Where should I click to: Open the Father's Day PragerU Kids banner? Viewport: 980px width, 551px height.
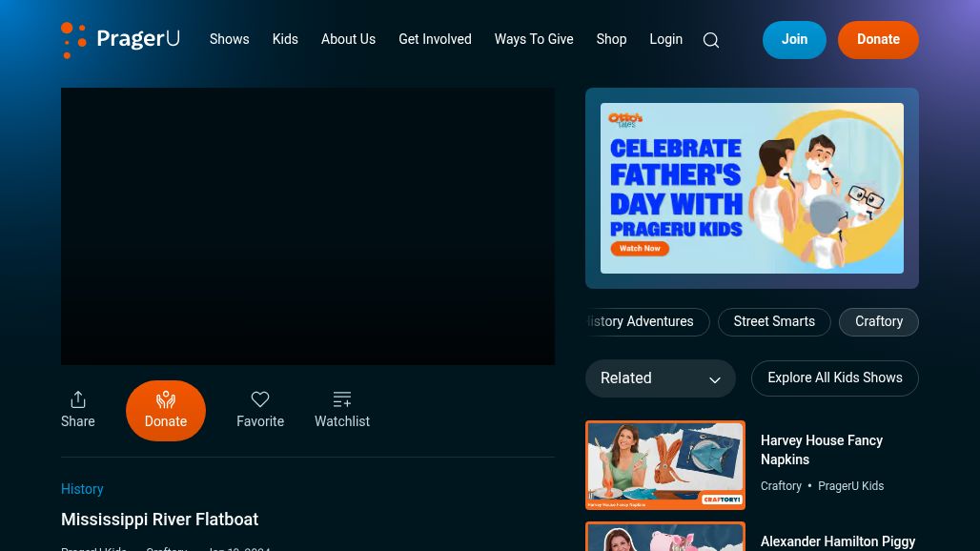(x=752, y=188)
